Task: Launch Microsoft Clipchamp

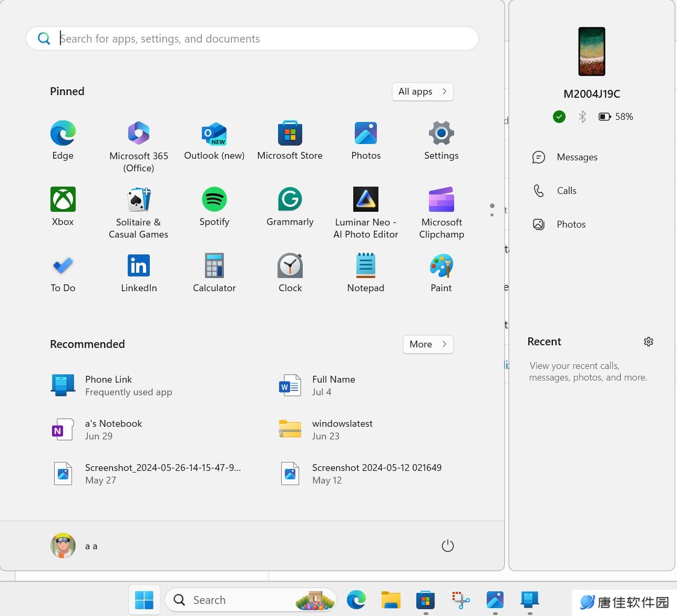Action: click(x=442, y=213)
